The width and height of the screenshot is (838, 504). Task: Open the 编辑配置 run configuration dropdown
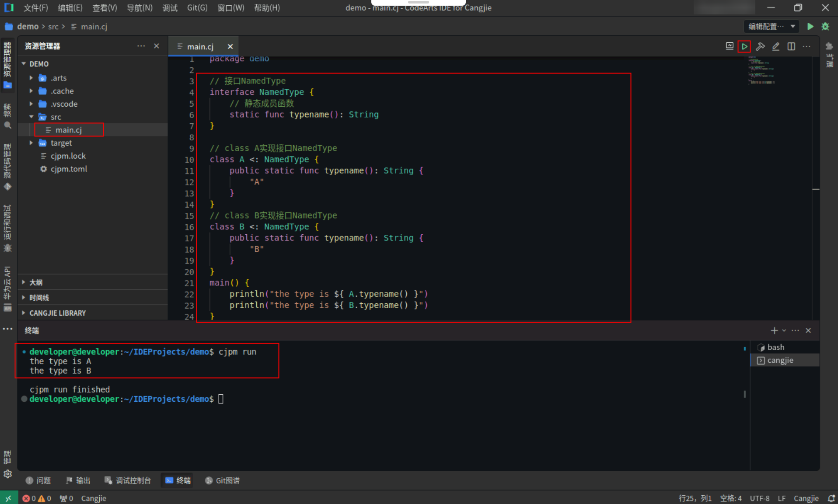point(771,27)
